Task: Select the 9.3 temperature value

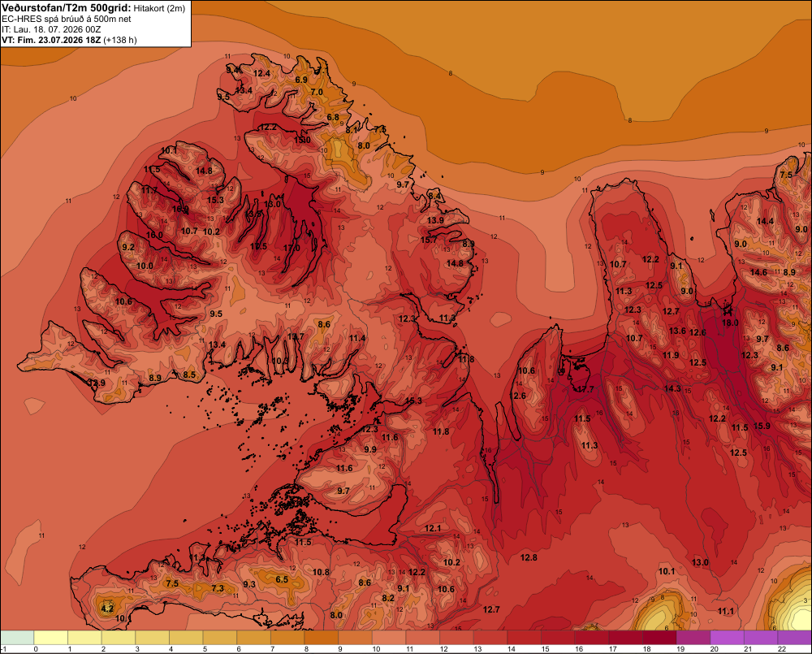Action: point(249,584)
